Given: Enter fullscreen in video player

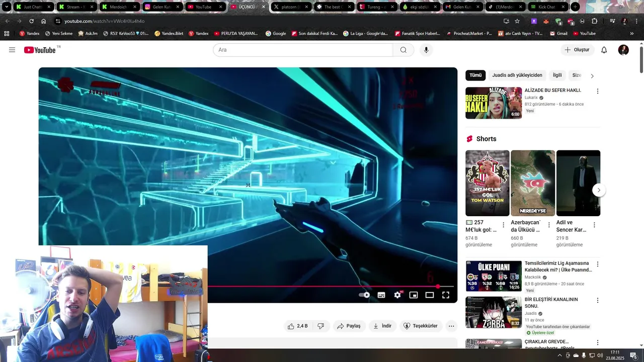Looking at the screenshot, I should [x=446, y=295].
